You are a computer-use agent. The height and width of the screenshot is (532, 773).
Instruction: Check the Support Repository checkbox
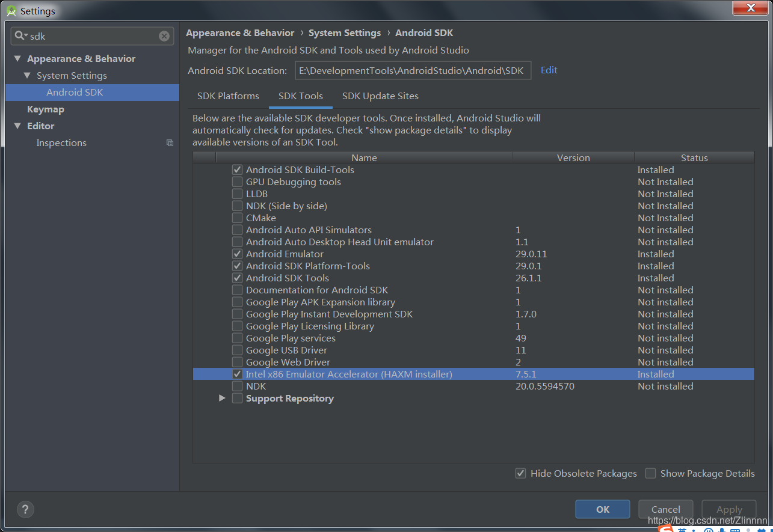(238, 399)
